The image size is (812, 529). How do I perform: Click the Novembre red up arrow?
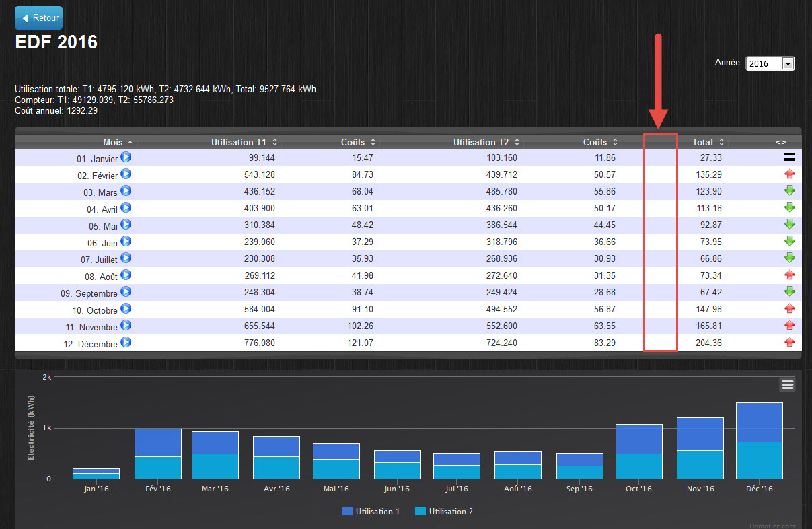point(790,325)
